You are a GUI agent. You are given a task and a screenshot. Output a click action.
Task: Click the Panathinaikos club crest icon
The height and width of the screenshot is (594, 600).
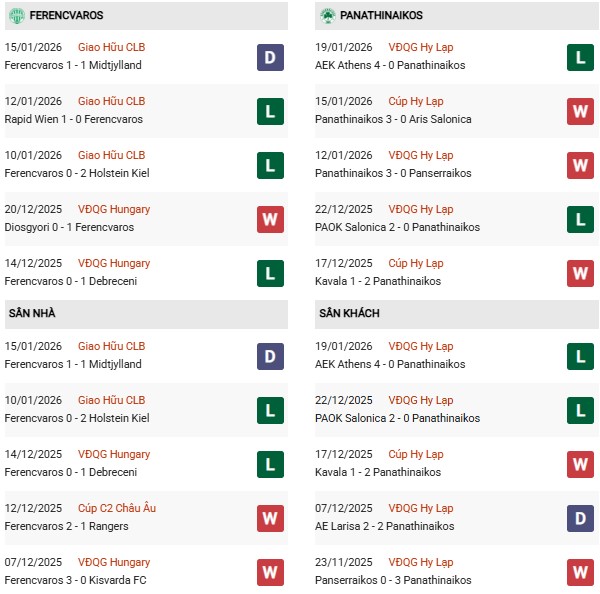[x=327, y=16]
